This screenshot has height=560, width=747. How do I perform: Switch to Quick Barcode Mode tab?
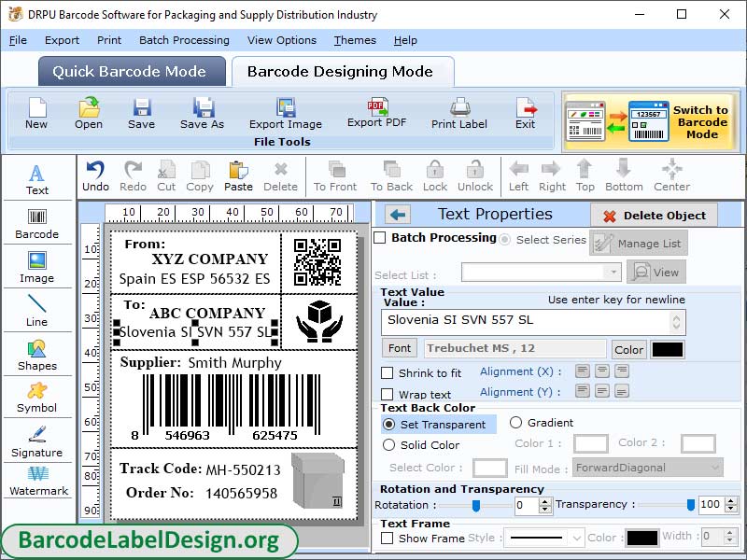132,72
